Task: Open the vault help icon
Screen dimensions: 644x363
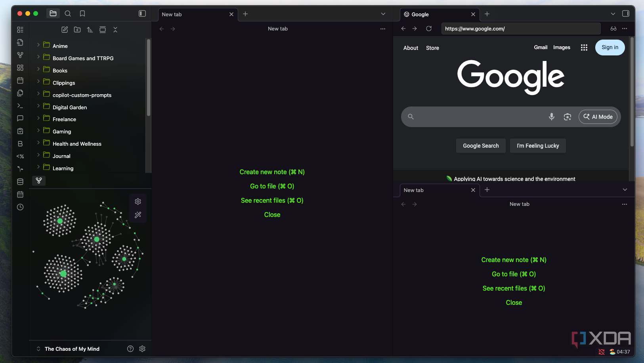Action: [130, 349]
